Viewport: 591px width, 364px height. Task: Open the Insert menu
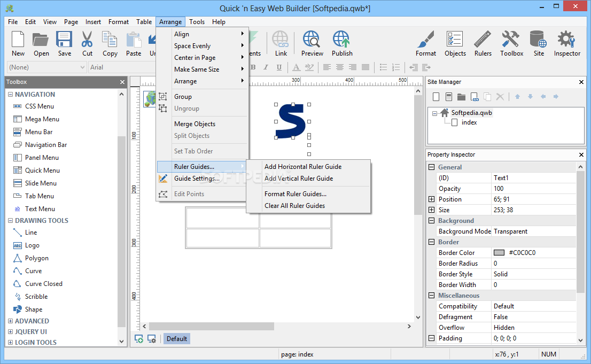[93, 22]
